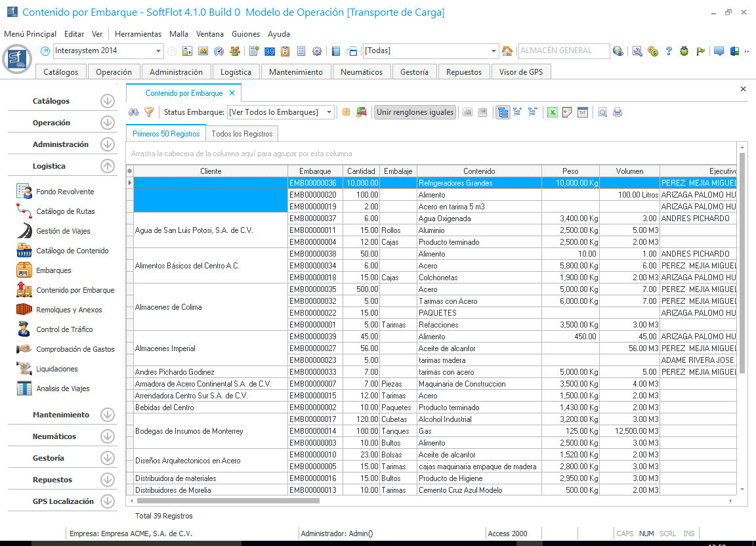The height and width of the screenshot is (546, 756).
Task: Switch to Todos los Registros view
Action: (241, 134)
